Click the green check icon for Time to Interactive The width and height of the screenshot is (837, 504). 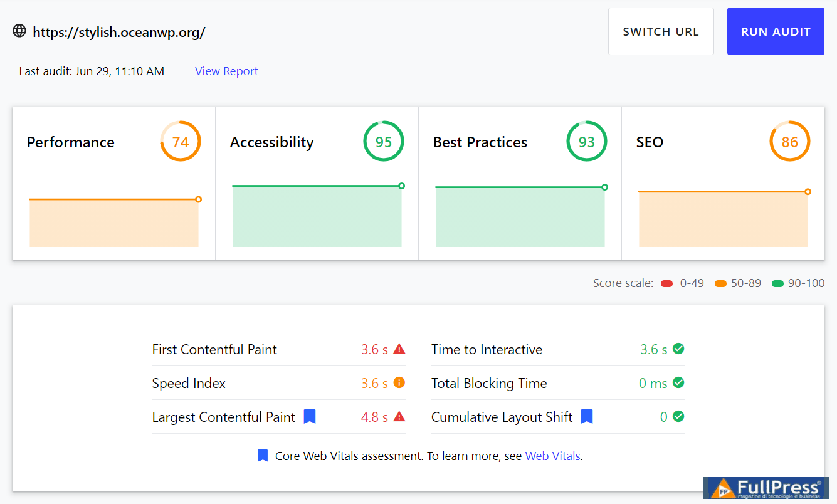pyautogui.click(x=678, y=349)
